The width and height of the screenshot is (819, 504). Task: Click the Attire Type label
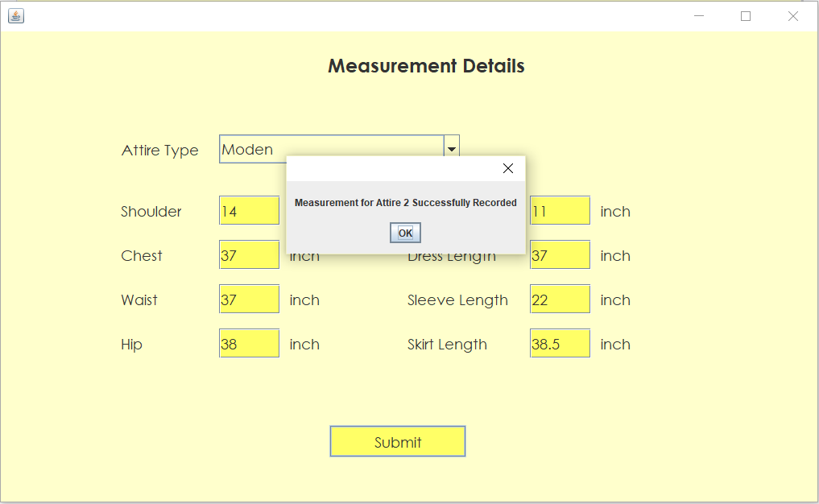pos(159,150)
